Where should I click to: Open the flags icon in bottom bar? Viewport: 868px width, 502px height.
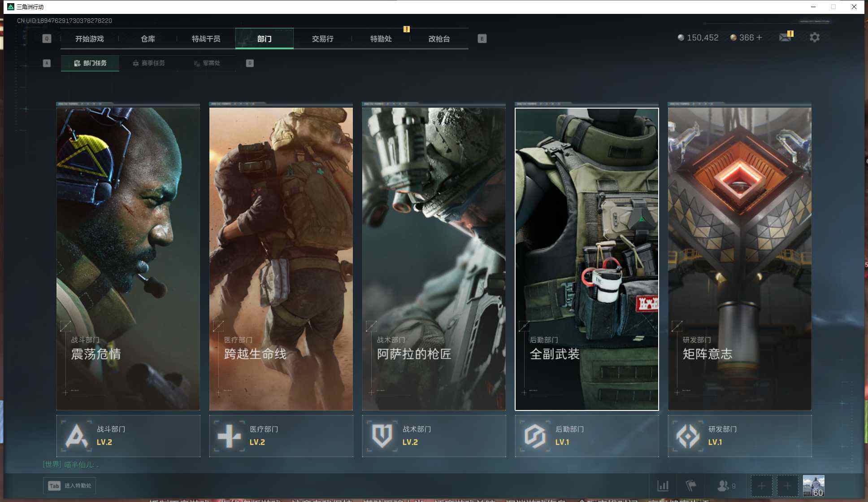691,485
